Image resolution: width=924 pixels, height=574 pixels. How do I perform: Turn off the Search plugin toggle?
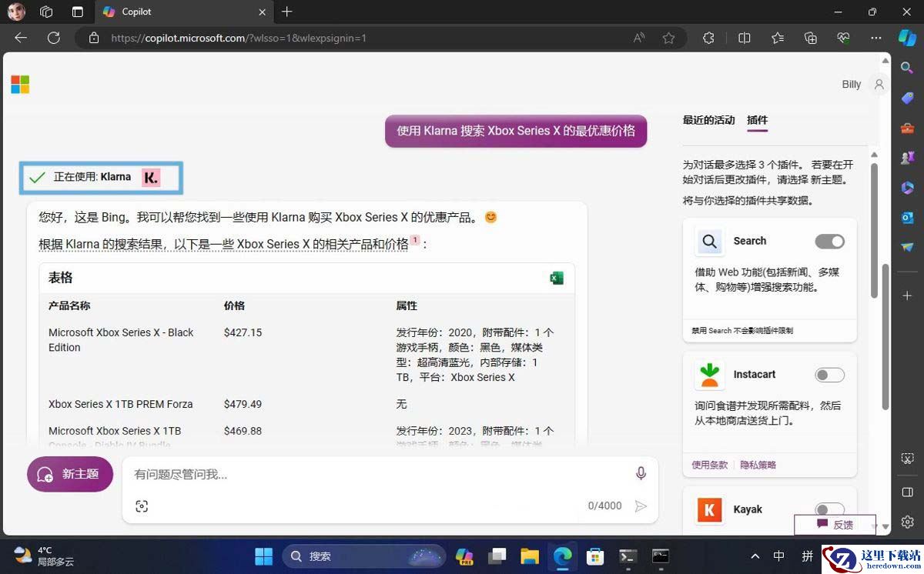point(829,242)
